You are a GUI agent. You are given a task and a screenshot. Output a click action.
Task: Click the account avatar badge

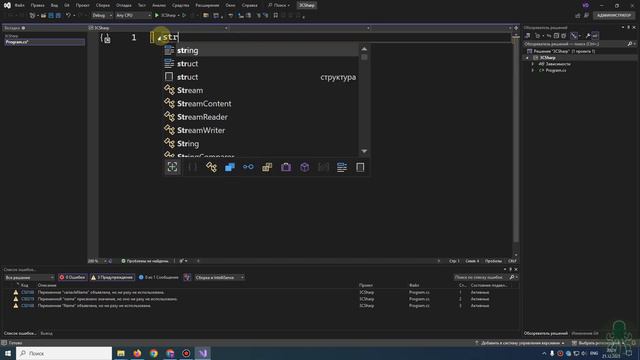click(586, 5)
